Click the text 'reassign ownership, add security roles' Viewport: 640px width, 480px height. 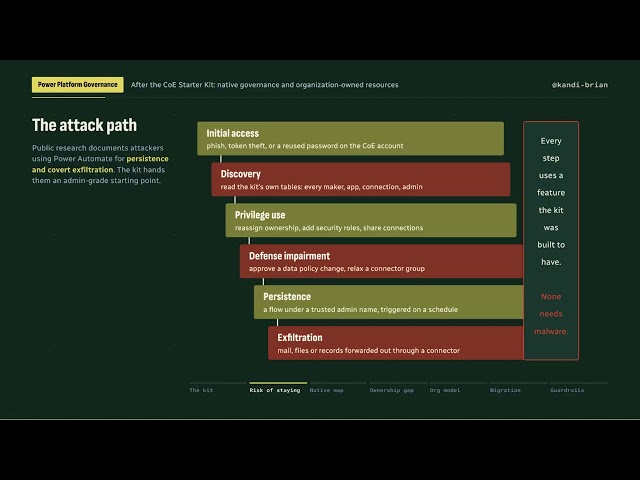298,228
